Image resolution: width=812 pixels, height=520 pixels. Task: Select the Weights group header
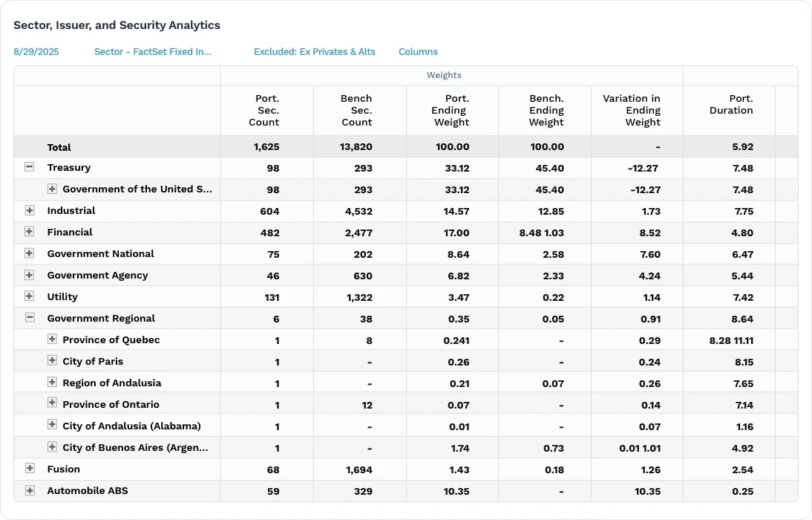click(444, 75)
